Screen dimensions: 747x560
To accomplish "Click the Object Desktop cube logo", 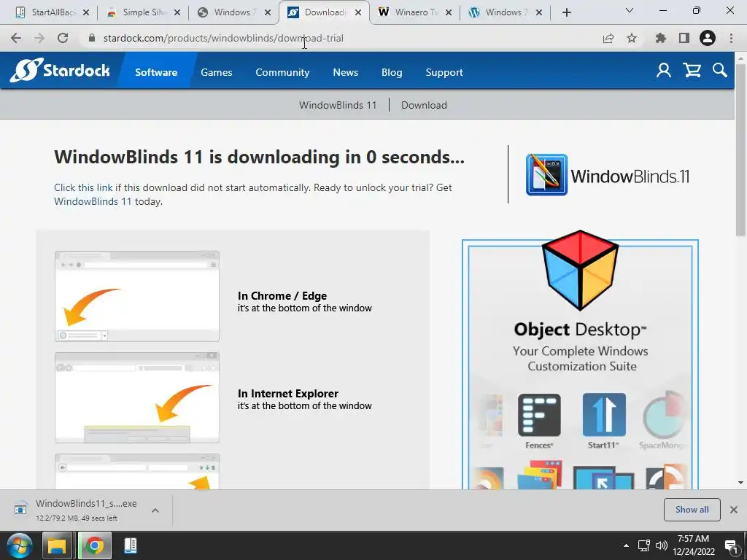I will click(x=580, y=270).
